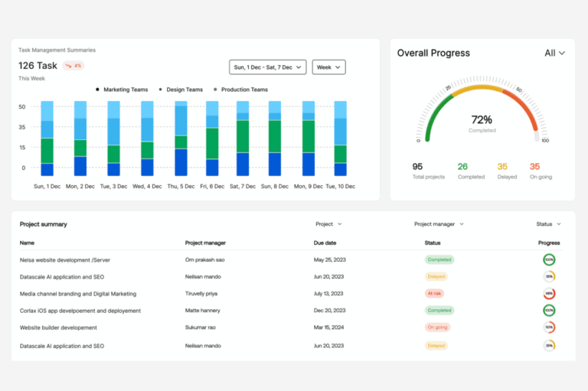Click the progress ring in the Media channel branding row

(548, 294)
